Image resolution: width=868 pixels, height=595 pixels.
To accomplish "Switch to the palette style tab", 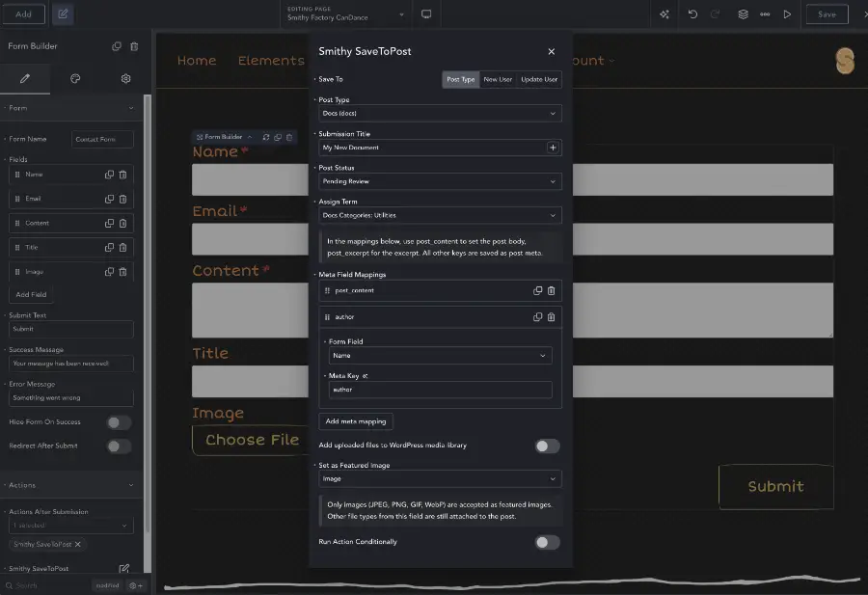I will point(75,79).
